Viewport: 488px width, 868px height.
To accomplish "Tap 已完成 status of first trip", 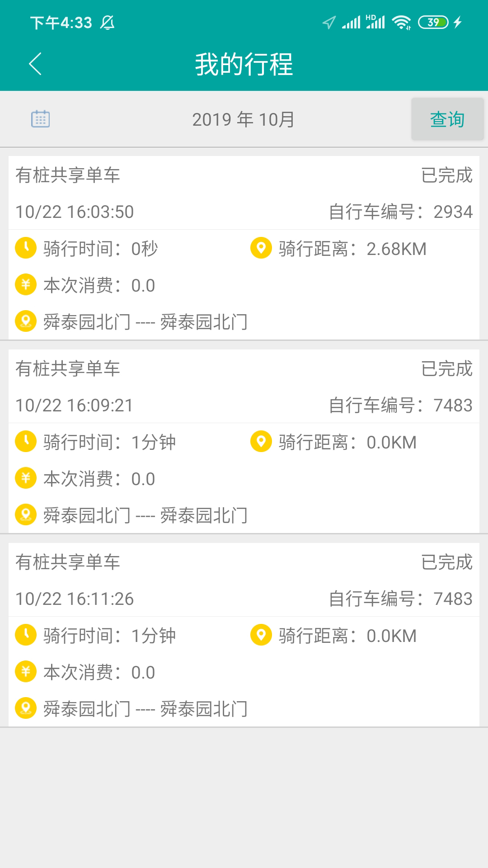I will click(x=446, y=175).
